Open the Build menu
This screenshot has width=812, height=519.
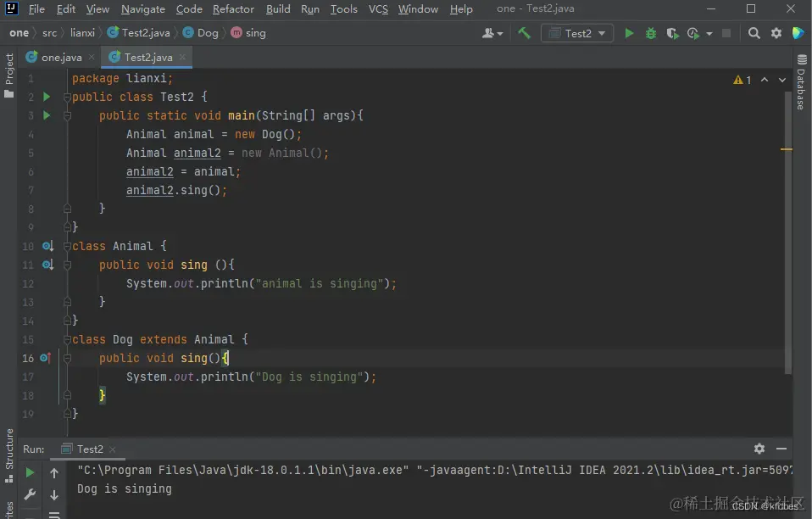(x=278, y=8)
